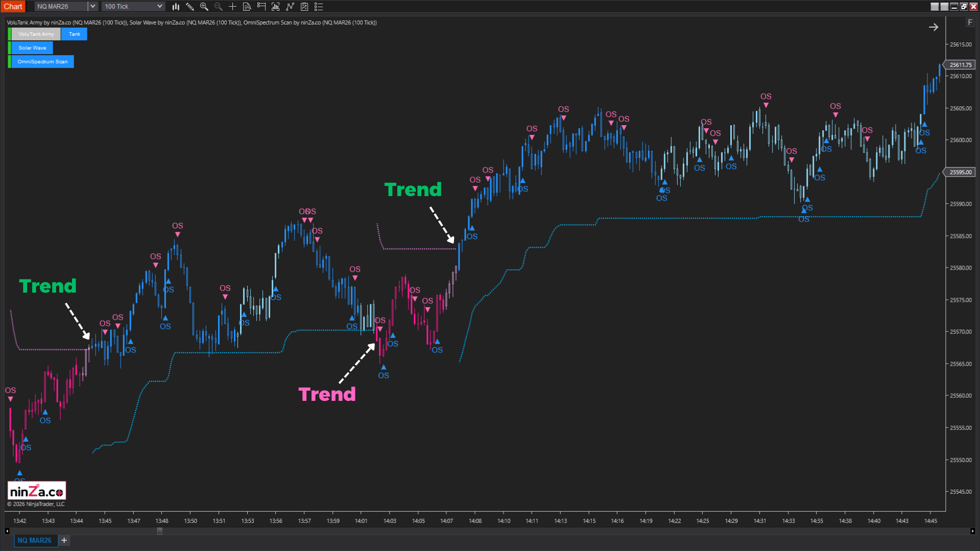Click the Zoom In magnifier icon
Image resolution: width=980 pixels, height=551 pixels.
(x=204, y=7)
